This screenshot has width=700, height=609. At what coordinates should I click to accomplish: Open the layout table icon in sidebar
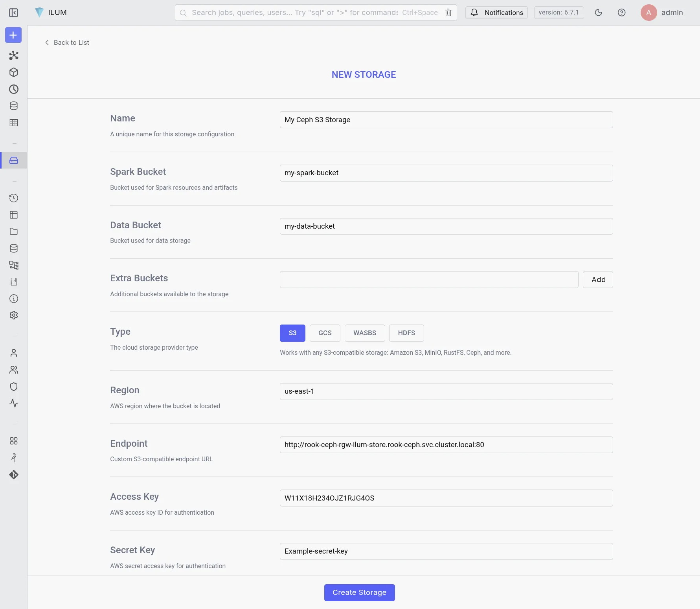tap(14, 215)
